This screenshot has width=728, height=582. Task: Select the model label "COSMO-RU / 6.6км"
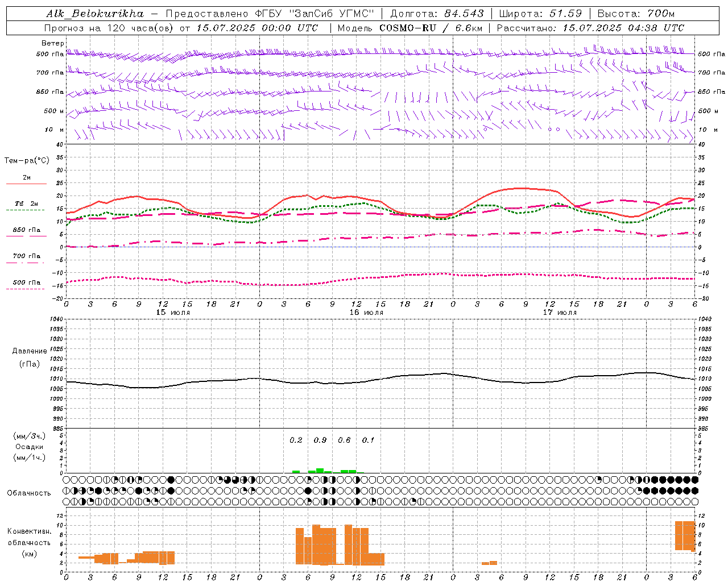(431, 28)
